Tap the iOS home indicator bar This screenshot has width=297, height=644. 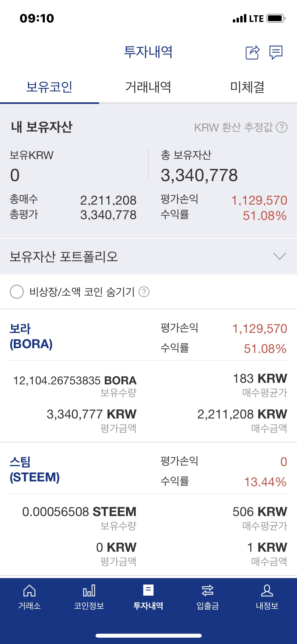coord(148,636)
